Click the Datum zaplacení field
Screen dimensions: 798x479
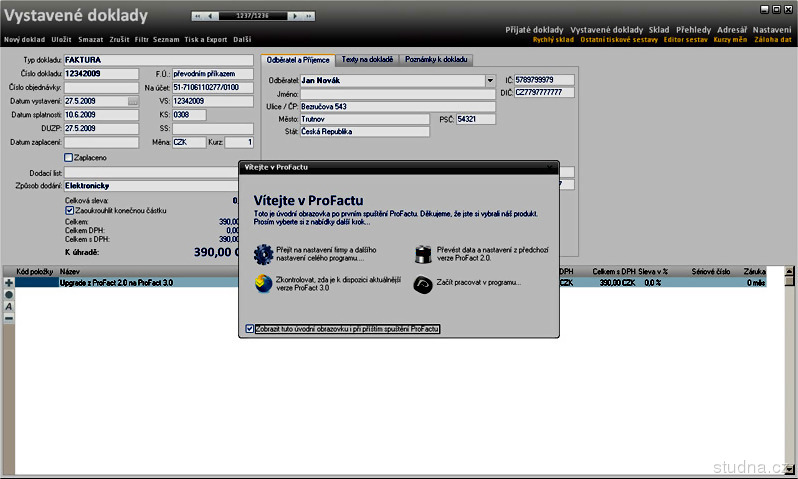(x=101, y=143)
